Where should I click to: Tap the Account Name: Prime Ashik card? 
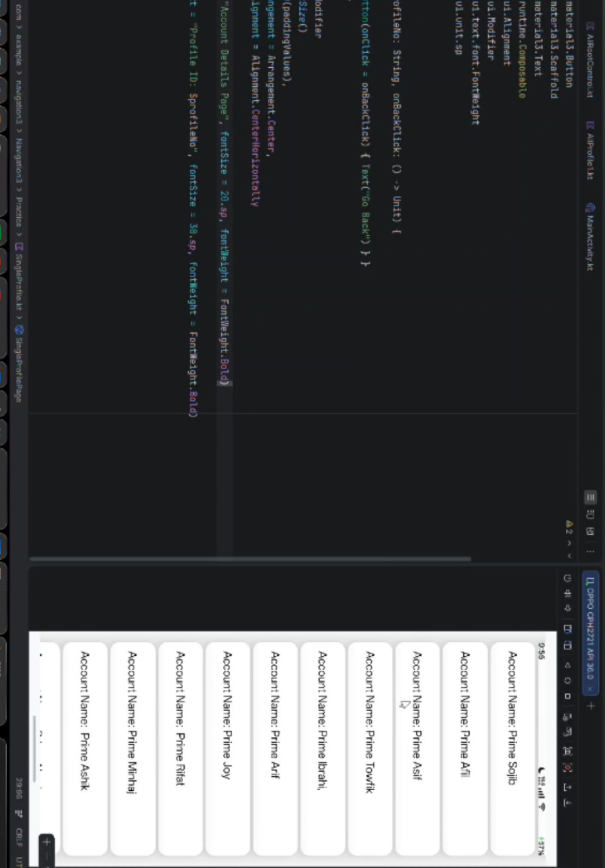pos(85,749)
